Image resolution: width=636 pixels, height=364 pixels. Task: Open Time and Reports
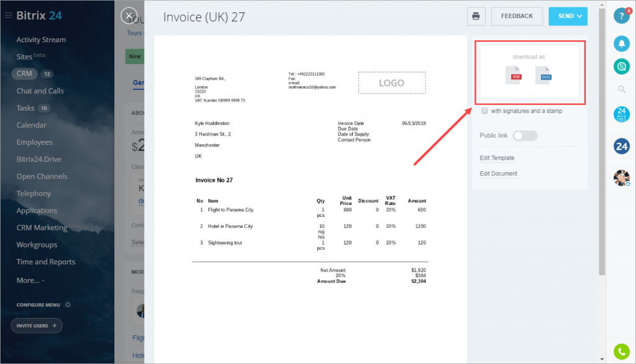(46, 262)
